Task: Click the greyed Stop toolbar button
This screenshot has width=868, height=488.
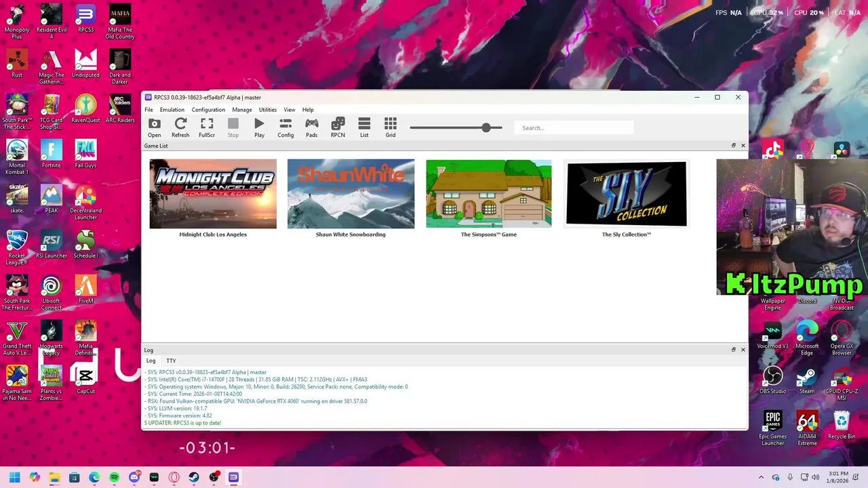Action: pos(233,127)
